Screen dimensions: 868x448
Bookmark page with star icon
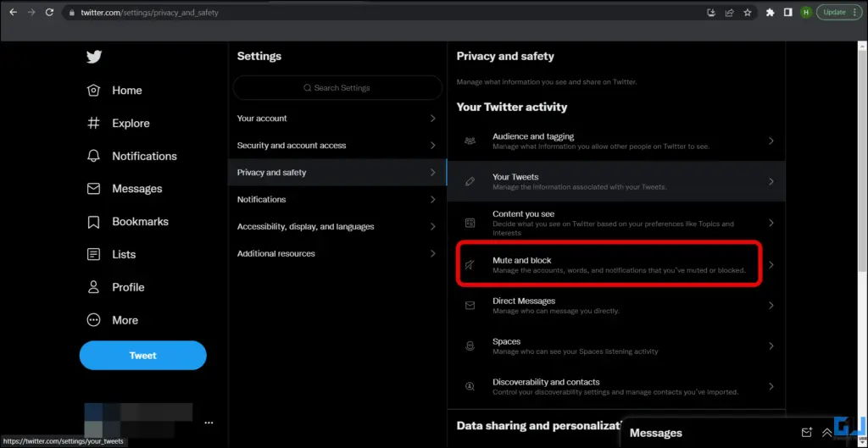[748, 12]
